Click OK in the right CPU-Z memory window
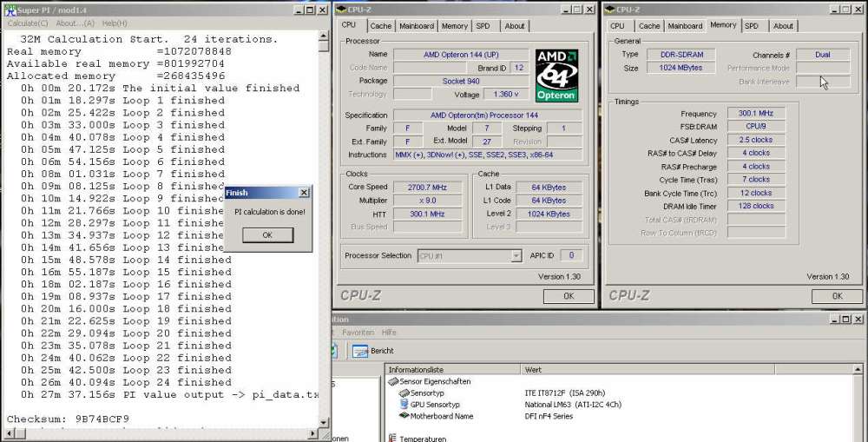The image size is (868, 442). pyautogui.click(x=837, y=296)
